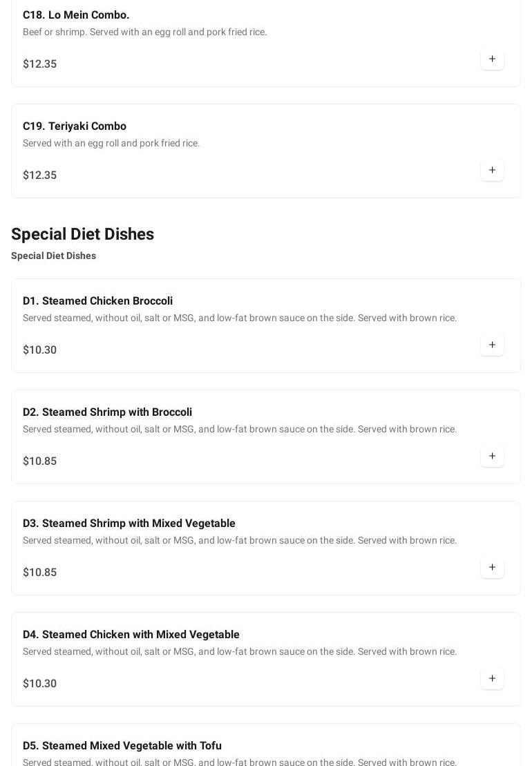Add D4. Steamed Chicken with Mixed Vegetable via plus
This screenshot has height=766, width=532.
point(492,679)
